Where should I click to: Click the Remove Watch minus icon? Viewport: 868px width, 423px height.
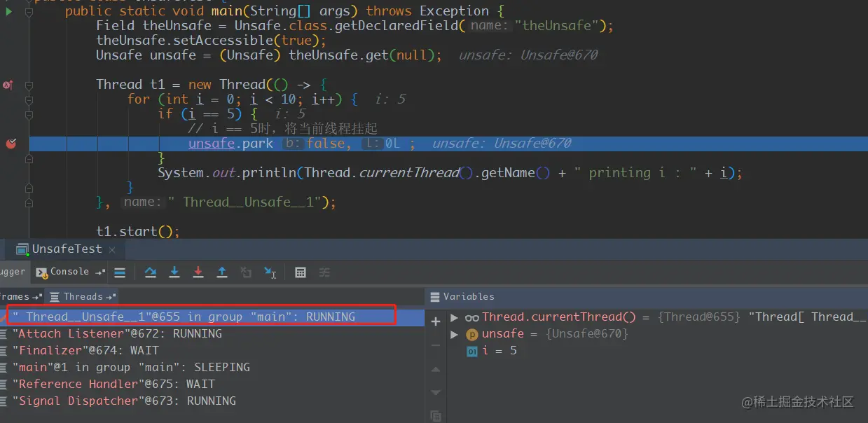tap(435, 345)
